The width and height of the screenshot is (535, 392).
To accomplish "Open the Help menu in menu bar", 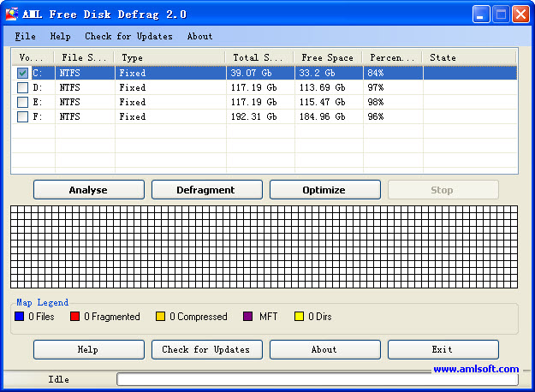I will tap(60, 37).
